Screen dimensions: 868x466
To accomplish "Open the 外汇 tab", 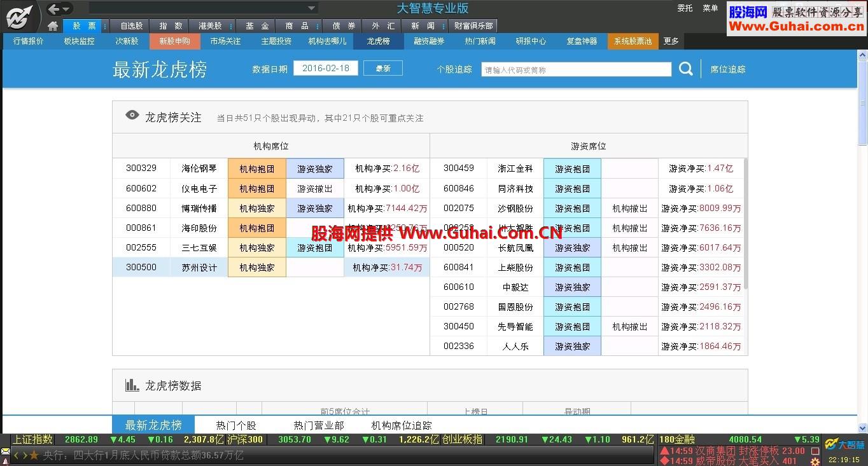I will [x=383, y=26].
